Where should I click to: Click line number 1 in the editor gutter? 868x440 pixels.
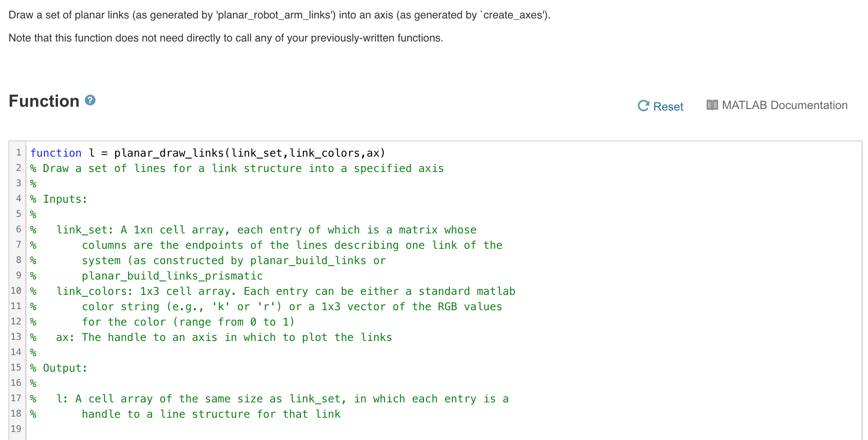pyautogui.click(x=18, y=152)
